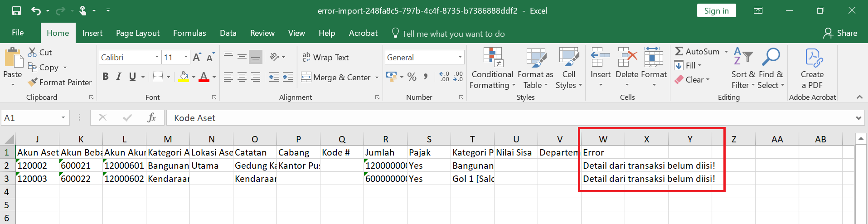Toggle Wrap Text on selected cell
This screenshot has height=224, width=868.
(x=325, y=58)
